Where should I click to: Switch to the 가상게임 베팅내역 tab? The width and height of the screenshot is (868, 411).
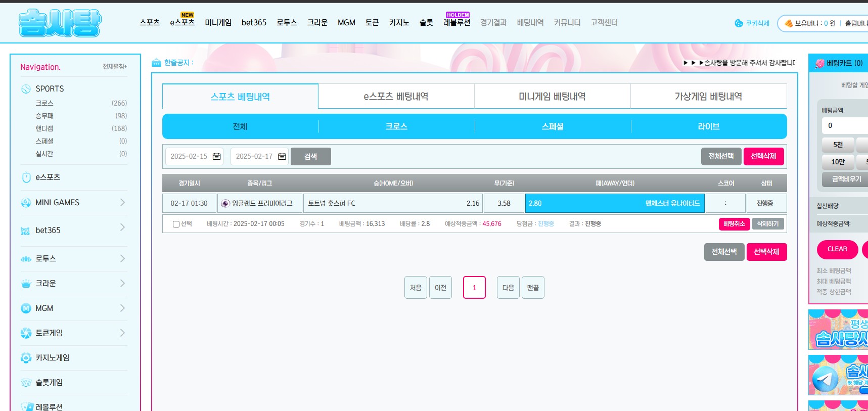pyautogui.click(x=709, y=96)
